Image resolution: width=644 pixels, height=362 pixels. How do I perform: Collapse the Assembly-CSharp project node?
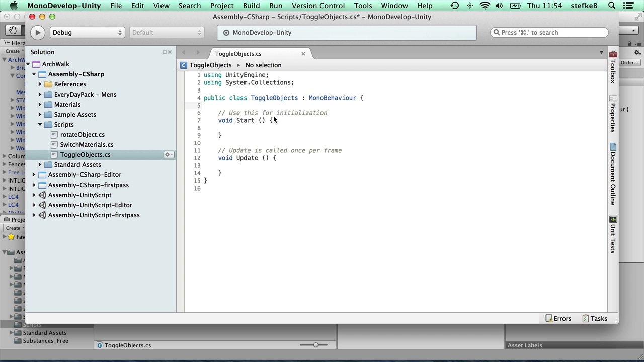[34, 74]
